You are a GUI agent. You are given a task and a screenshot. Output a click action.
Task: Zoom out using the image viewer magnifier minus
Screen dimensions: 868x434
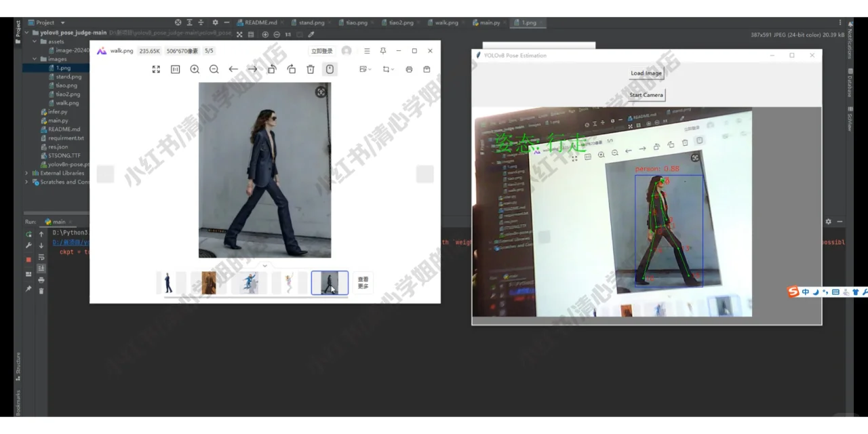[214, 69]
